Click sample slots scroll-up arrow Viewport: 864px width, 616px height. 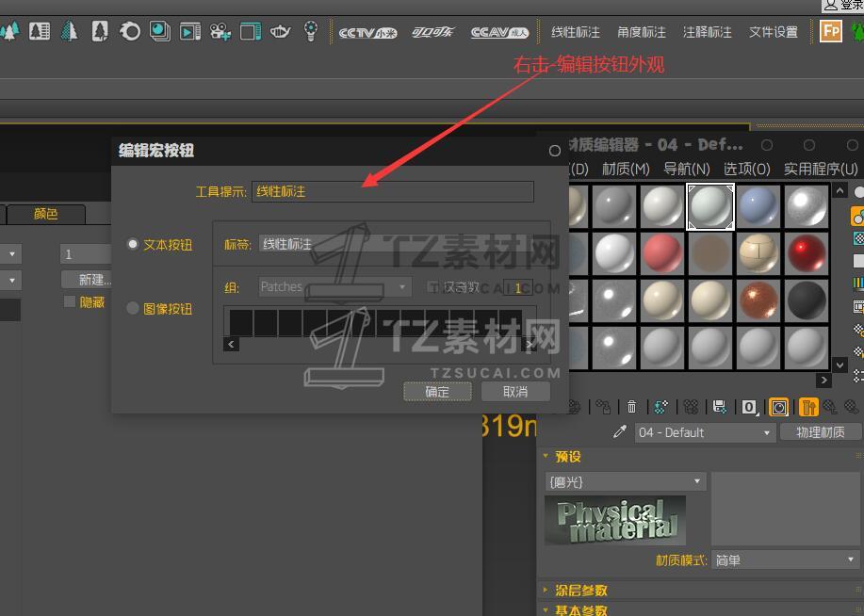(x=840, y=191)
